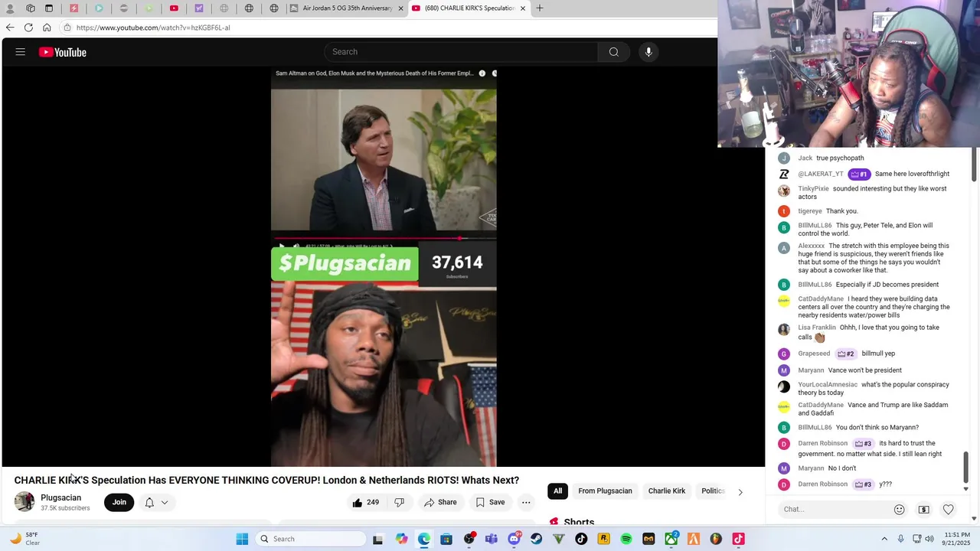Click the 249 likes count
The image size is (980, 551).
[373, 503]
